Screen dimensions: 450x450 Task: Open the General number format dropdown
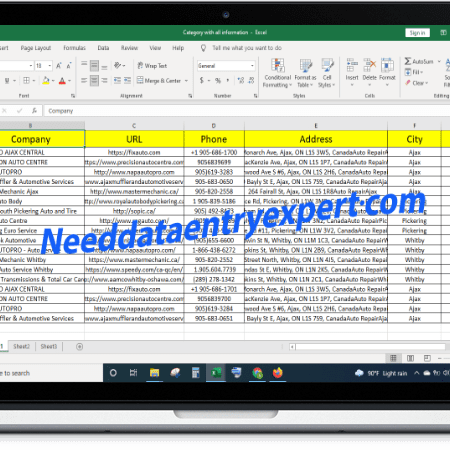(x=252, y=66)
